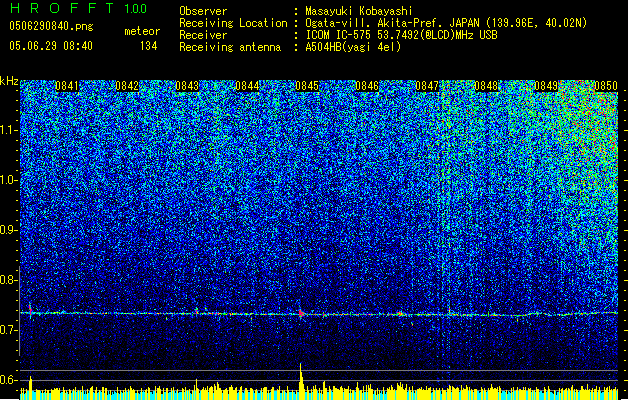Viewport: 629px width, 400px height.
Task: Click the kHz axis unit label
Action: [x=9, y=81]
